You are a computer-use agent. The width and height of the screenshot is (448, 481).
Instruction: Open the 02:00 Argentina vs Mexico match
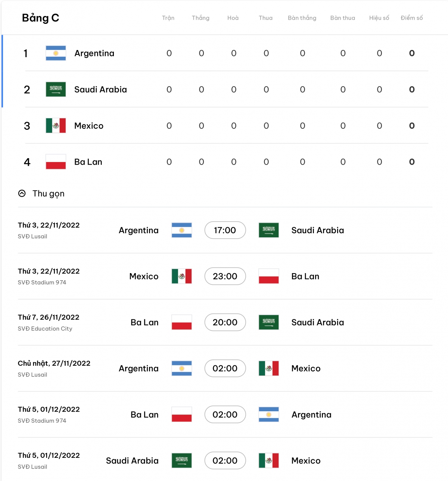(225, 368)
